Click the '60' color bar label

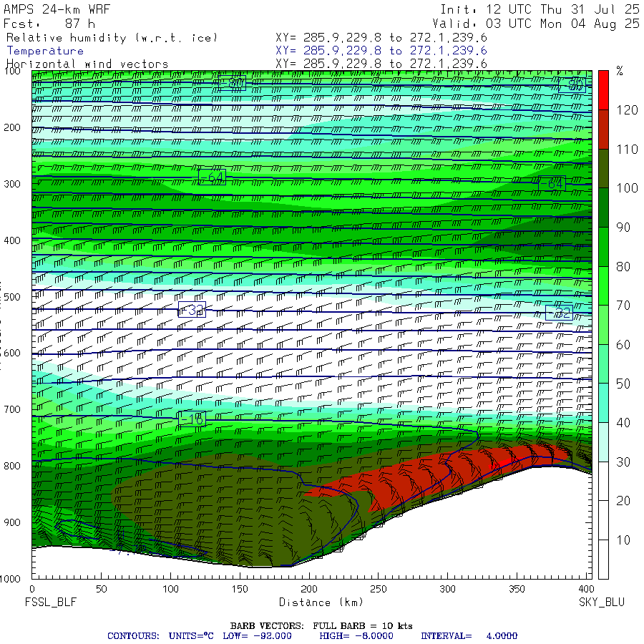click(x=623, y=345)
